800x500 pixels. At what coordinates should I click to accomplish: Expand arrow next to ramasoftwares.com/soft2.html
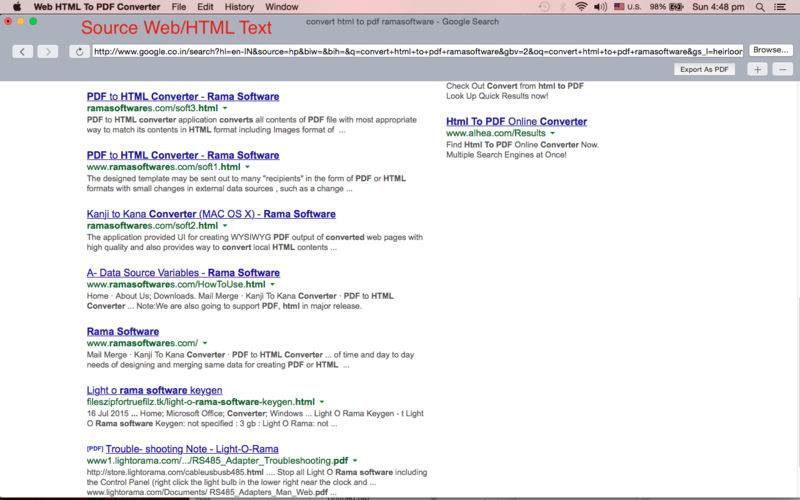pos(225,226)
